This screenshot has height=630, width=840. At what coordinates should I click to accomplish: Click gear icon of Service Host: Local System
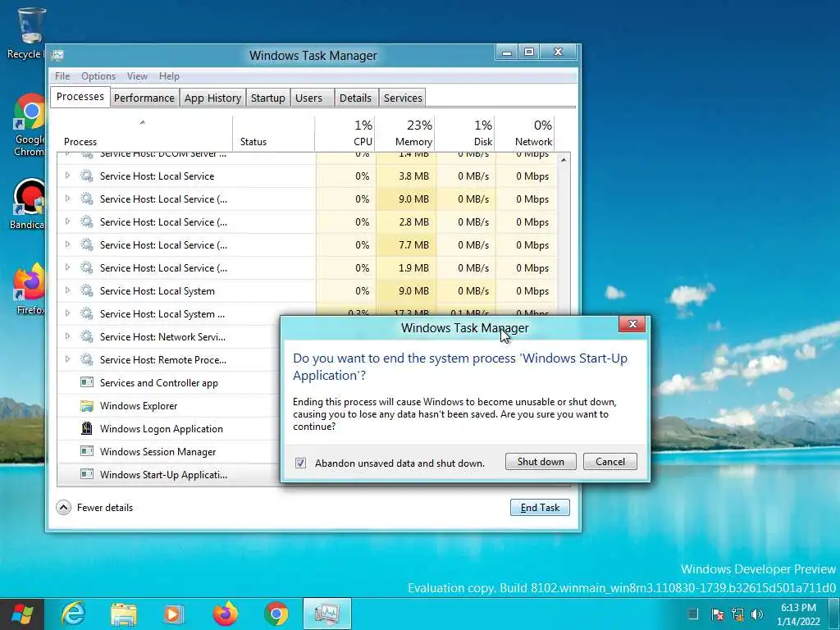coord(87,290)
